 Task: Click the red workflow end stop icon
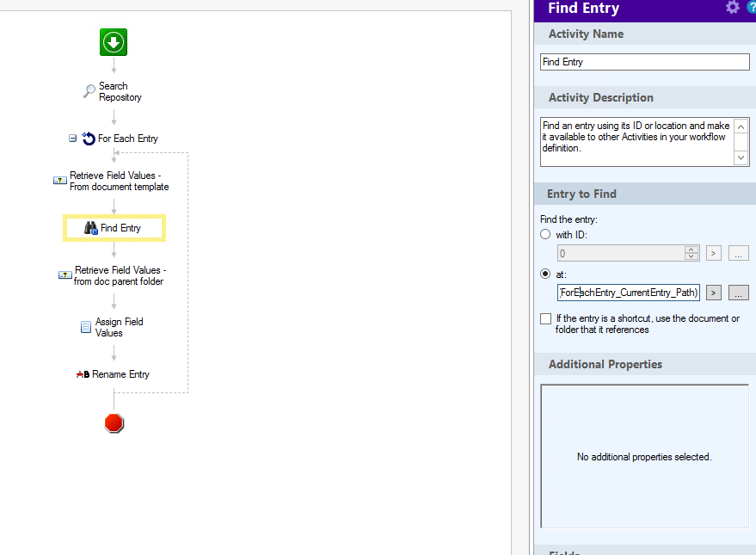[114, 422]
